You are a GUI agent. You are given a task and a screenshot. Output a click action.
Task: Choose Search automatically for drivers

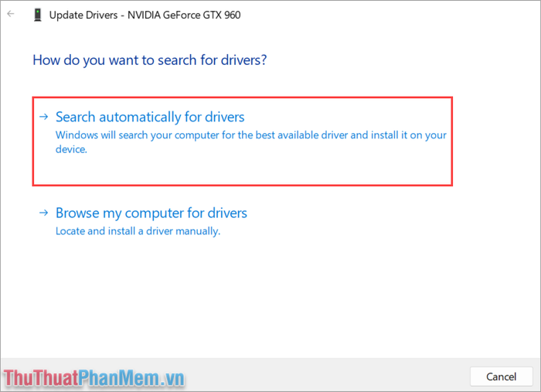[x=150, y=117]
